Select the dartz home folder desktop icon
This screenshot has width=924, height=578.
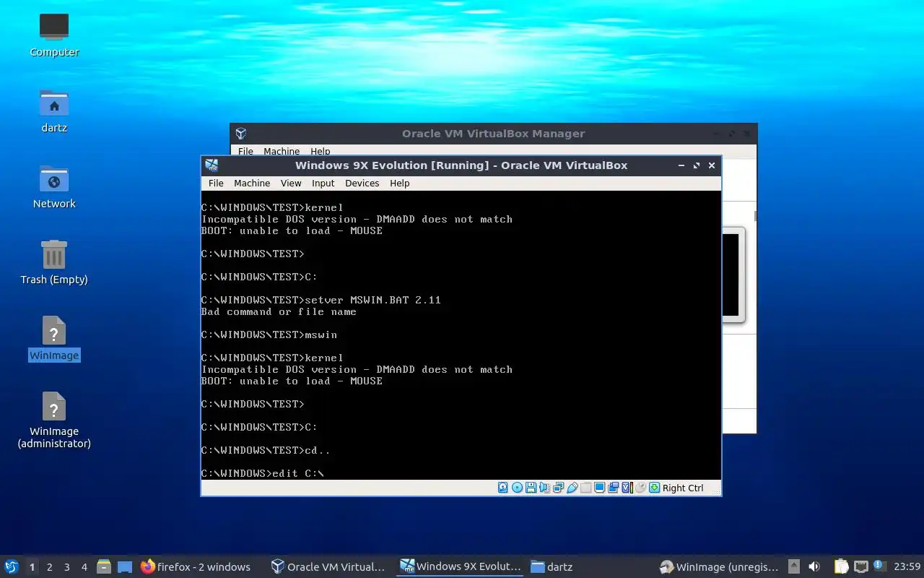point(54,111)
